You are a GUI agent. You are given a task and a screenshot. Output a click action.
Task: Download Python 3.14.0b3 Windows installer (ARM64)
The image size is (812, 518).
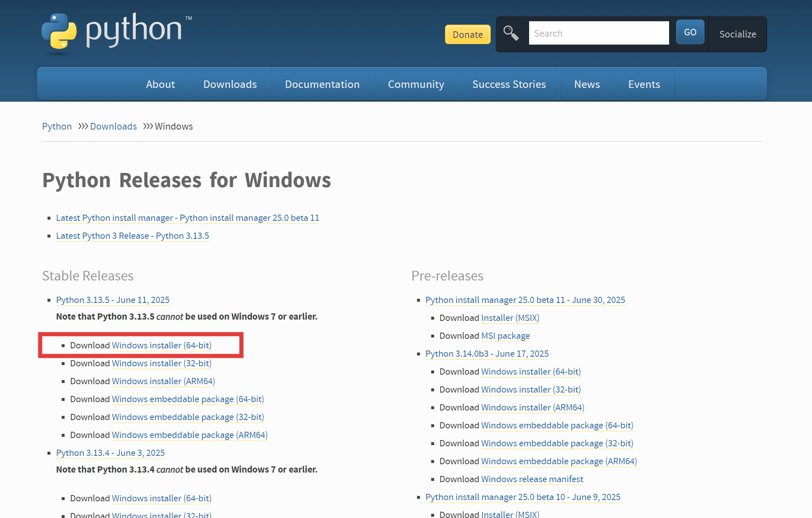532,408
